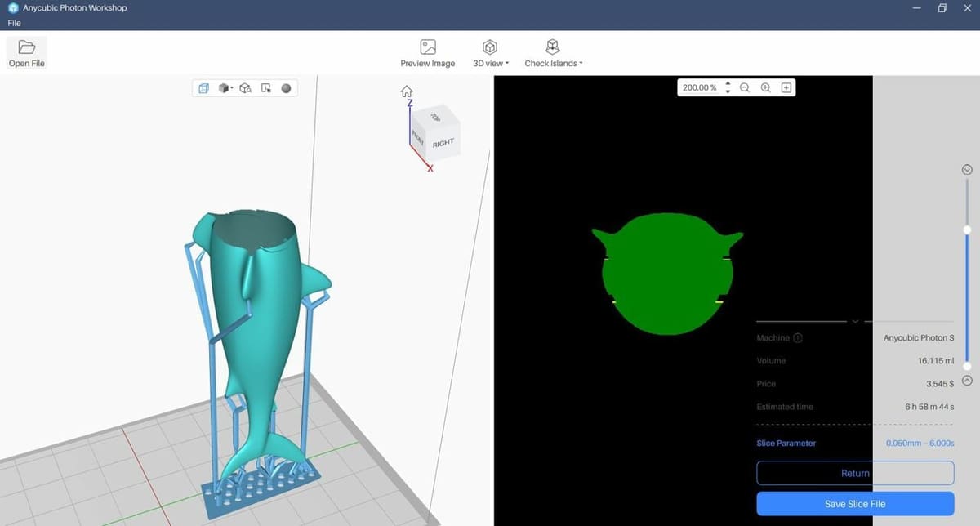Click the Machine info icon

pyautogui.click(x=798, y=338)
